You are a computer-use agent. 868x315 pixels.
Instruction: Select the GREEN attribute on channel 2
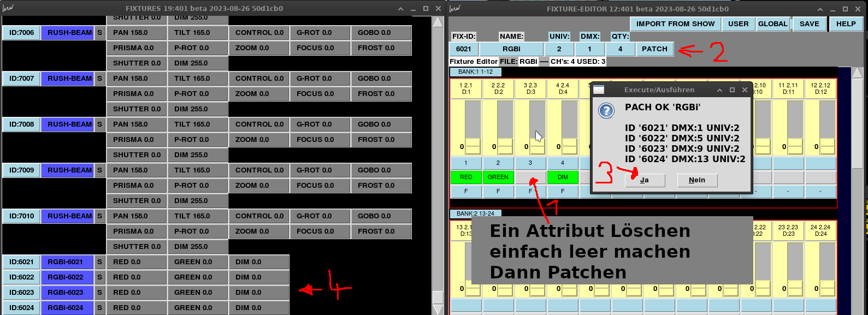point(498,177)
